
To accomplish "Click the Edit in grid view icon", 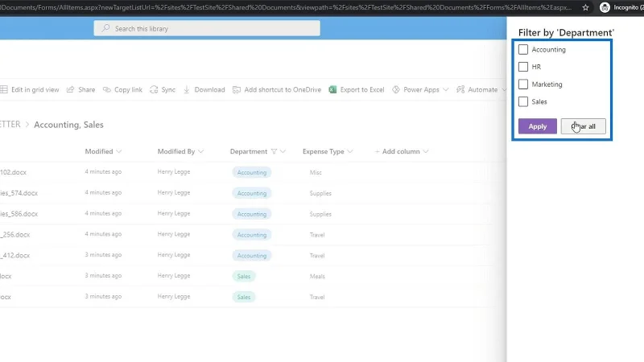I will tap(4, 89).
